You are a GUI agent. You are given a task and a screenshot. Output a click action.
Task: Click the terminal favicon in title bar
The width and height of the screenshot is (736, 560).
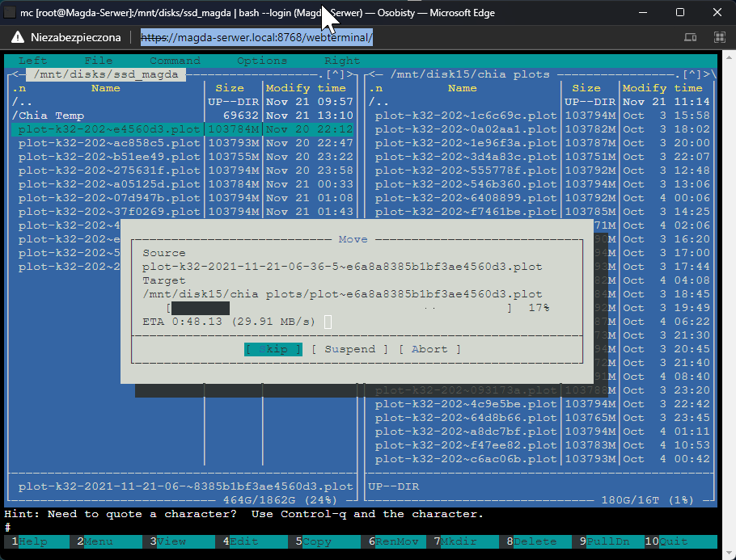point(9,13)
